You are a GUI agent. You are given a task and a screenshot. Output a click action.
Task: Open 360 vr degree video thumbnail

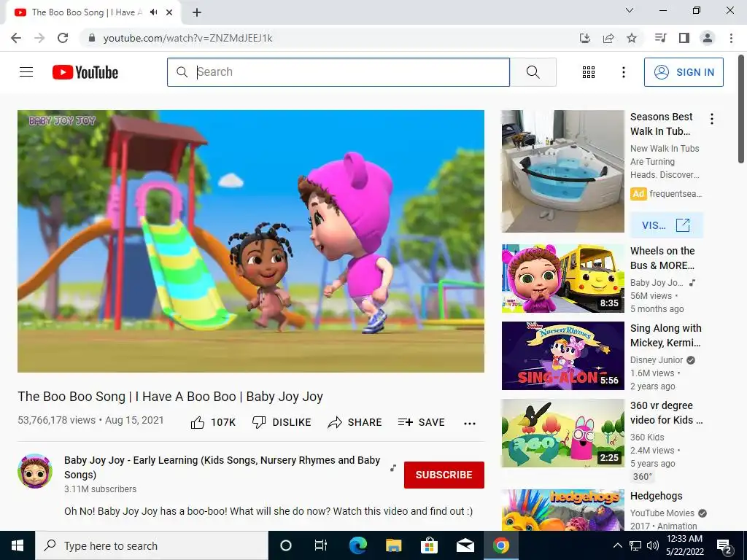(562, 433)
